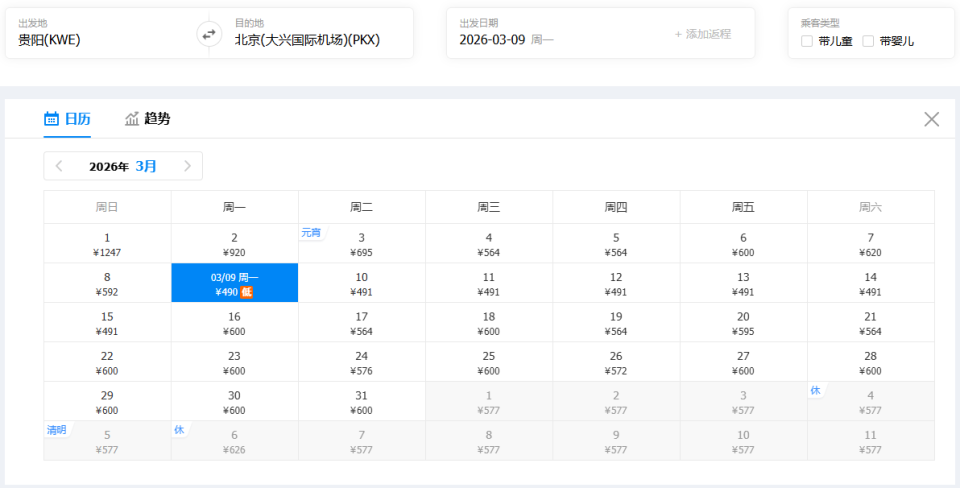Viewport: 960px width, 488px height.
Task: Select March 21 priced ¥564
Action: [x=871, y=323]
